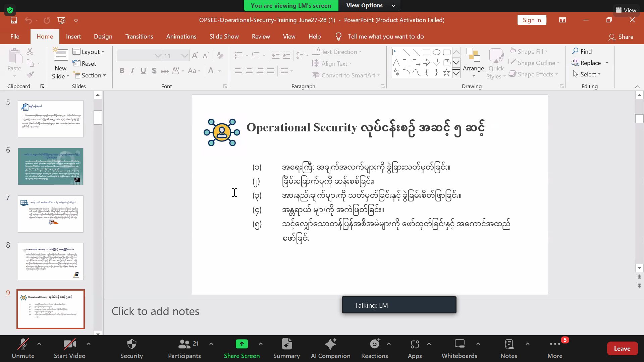This screenshot has width=644, height=362.
Task: Click the New Slide icon
Action: click(61, 55)
